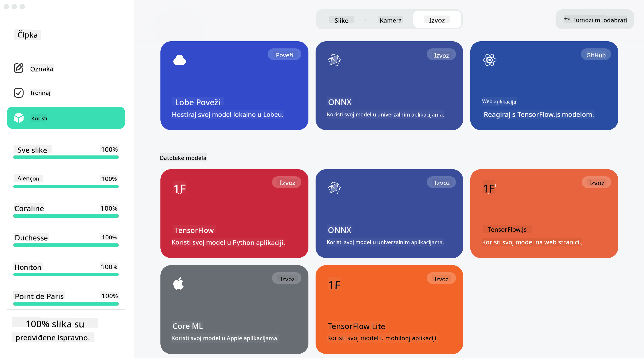Select the Sve slike entry

point(32,150)
